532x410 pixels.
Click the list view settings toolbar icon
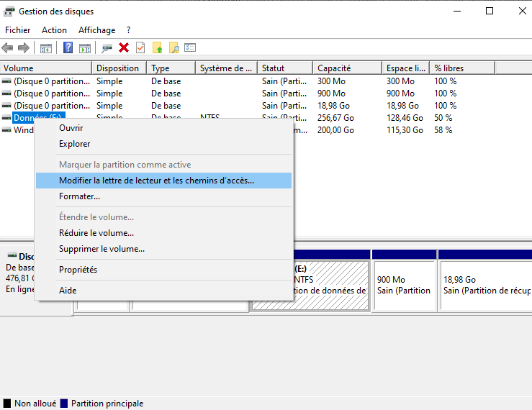tap(190, 47)
